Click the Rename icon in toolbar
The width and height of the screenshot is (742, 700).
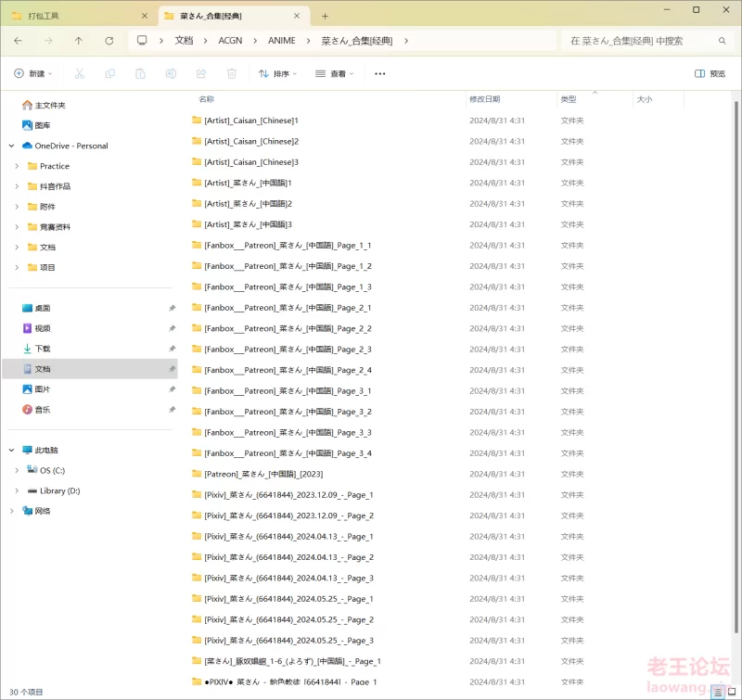(171, 73)
